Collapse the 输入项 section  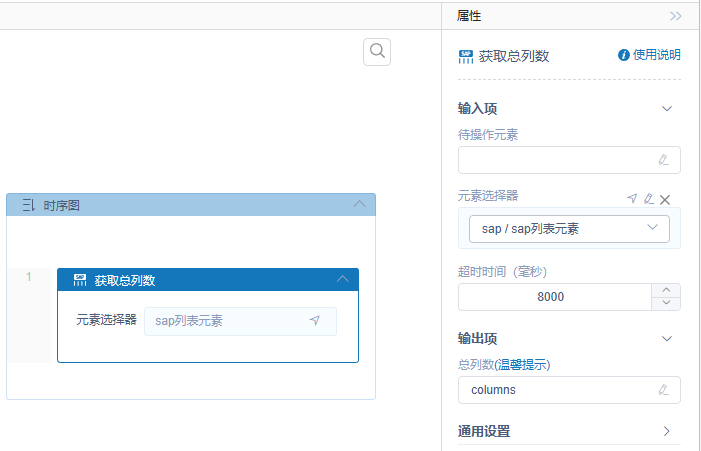667,108
